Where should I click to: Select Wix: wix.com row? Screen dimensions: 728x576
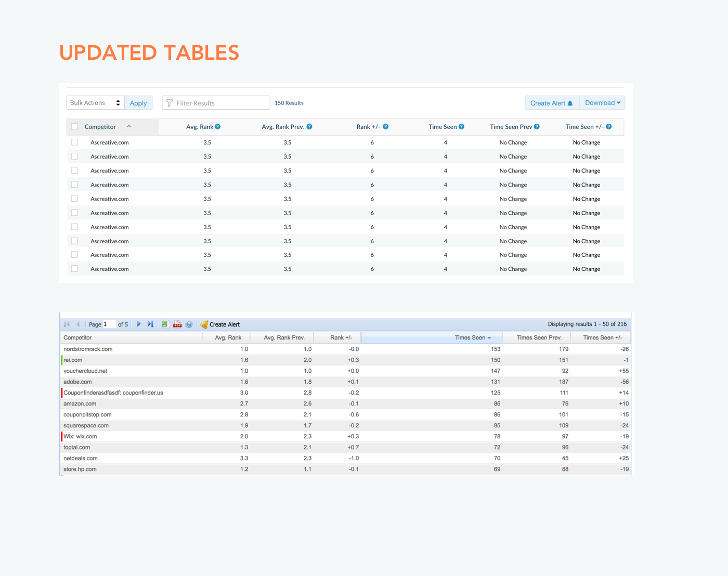click(346, 436)
